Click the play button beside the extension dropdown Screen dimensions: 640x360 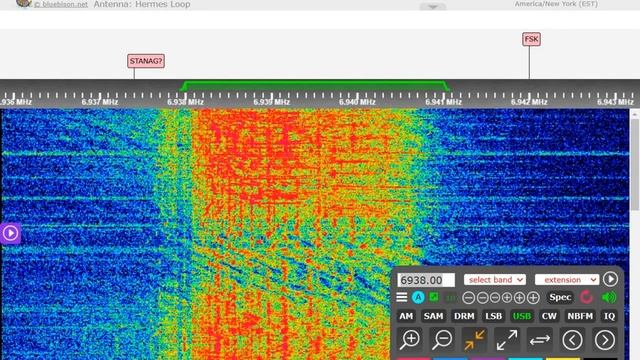[610, 279]
